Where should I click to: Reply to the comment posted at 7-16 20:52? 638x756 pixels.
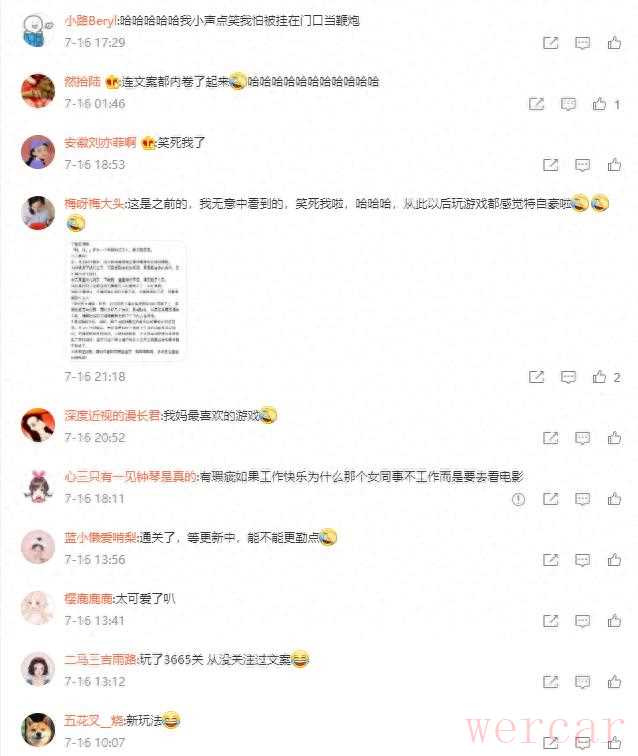coord(582,438)
